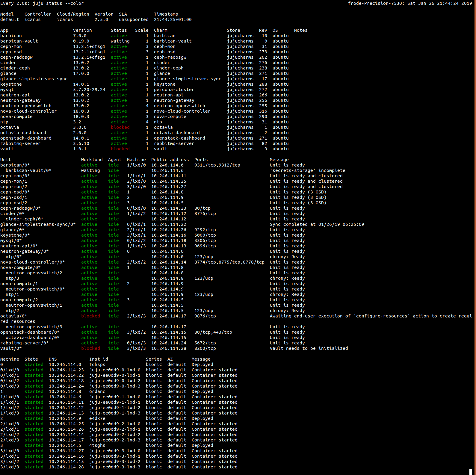Select the ceph-mon app name
The width and height of the screenshot is (476, 475).
coord(11,46)
